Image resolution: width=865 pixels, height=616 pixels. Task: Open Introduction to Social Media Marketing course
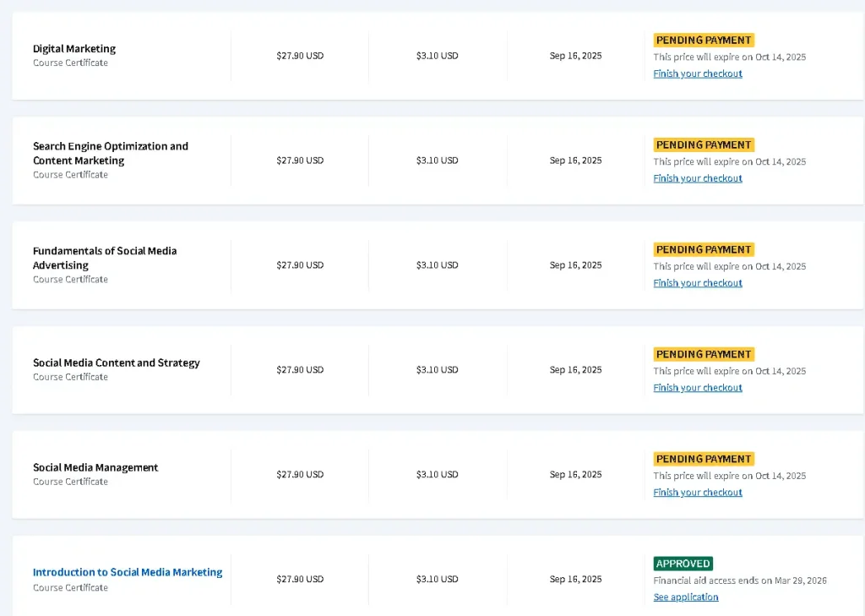point(128,572)
